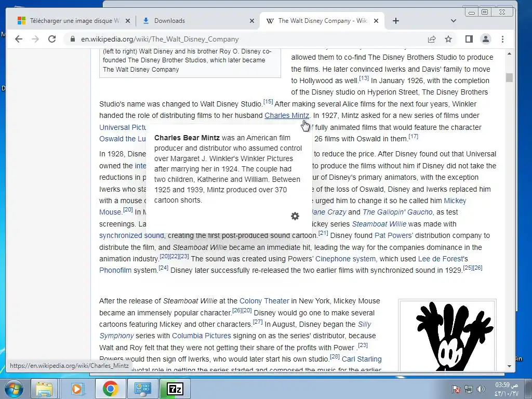The image size is (532, 399).
Task: Open the Pat Powers link
Action: pyautogui.click(x=394, y=235)
